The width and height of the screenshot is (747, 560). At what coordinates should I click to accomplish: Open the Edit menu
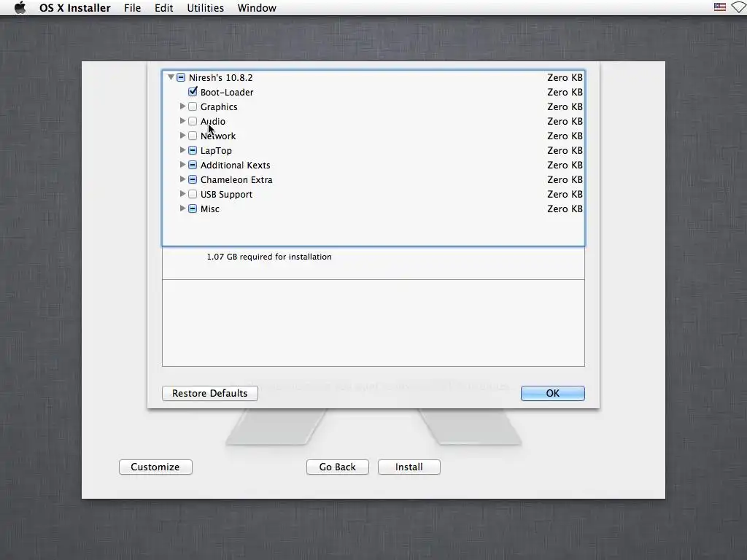pyautogui.click(x=164, y=7)
